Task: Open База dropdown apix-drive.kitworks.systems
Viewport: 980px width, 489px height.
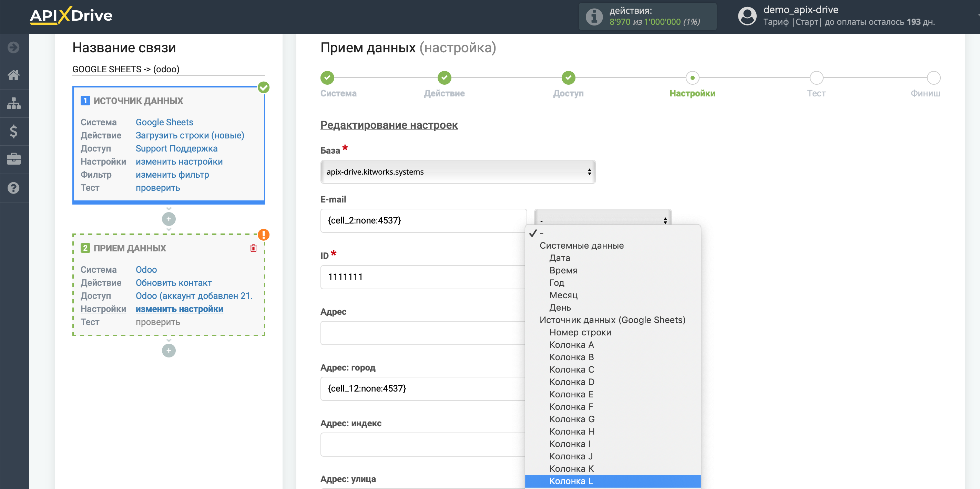Action: [458, 171]
